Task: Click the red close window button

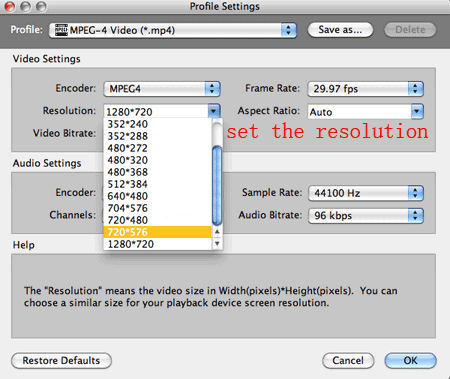Action: 10,6
